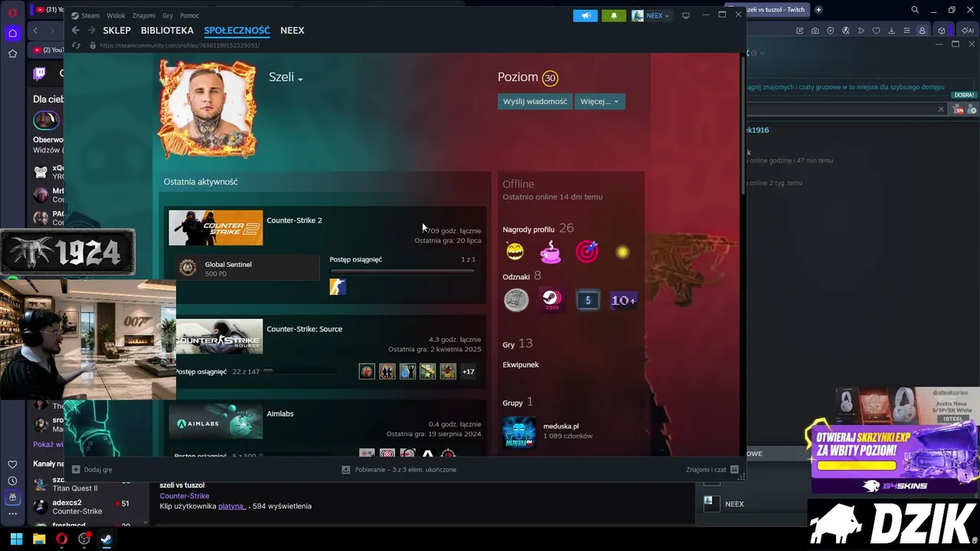This screenshot has height=551, width=980.
Task: Open the Counter-Strike 2 game banner
Action: tap(216, 228)
